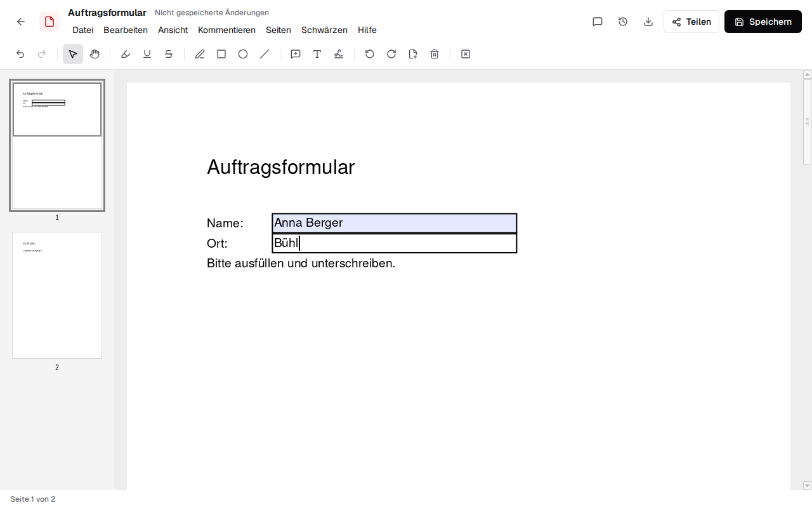Download the document icon
The height and width of the screenshot is (508, 812).
(648, 22)
